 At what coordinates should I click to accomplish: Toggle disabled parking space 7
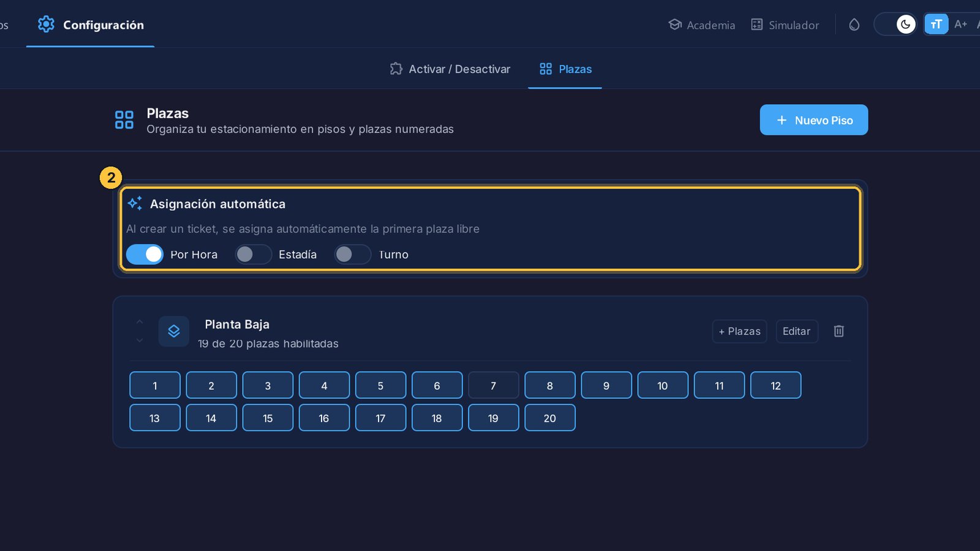coord(494,386)
